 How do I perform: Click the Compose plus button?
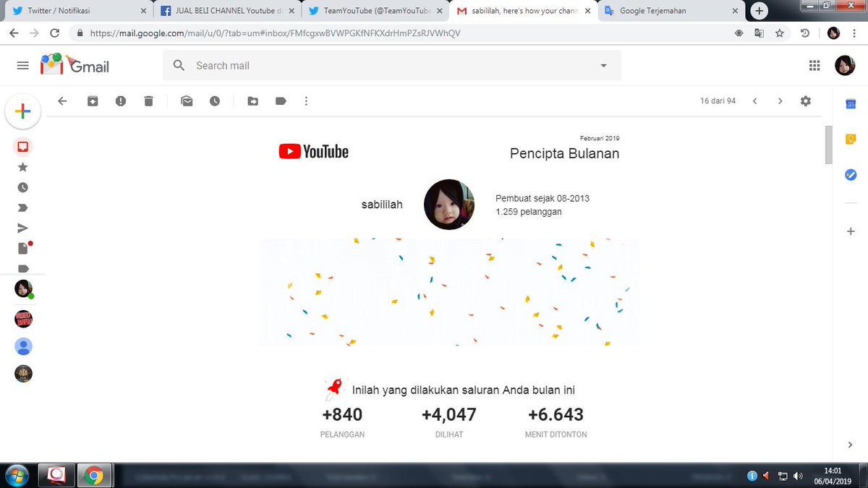pos(22,111)
